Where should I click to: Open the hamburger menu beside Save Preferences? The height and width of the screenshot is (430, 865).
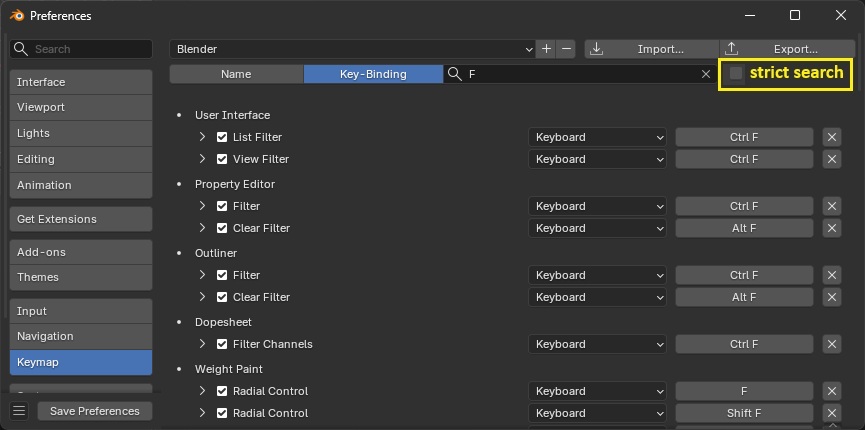pyautogui.click(x=19, y=411)
